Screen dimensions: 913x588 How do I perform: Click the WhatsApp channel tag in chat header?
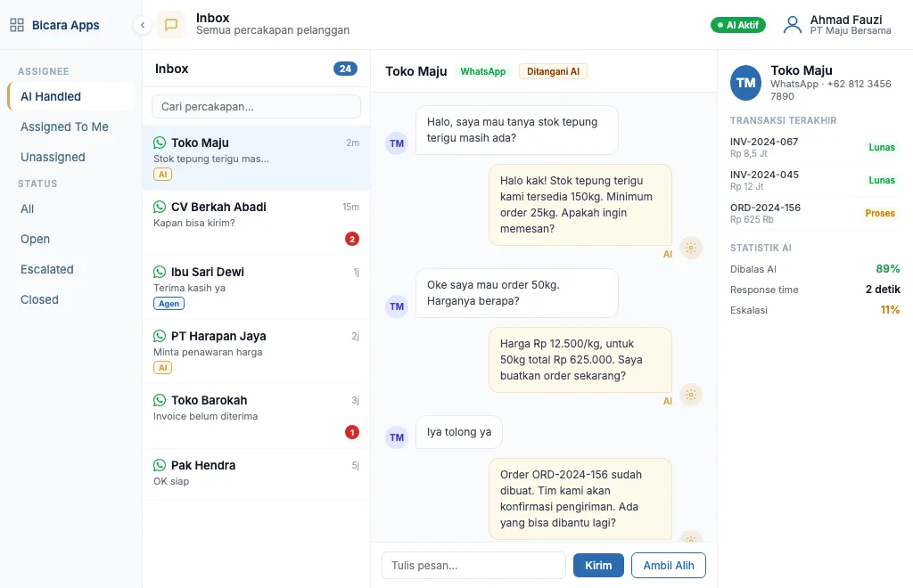[482, 71]
